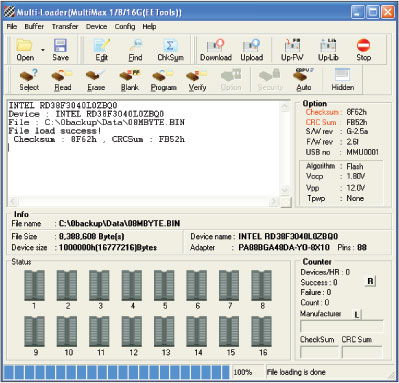Click the CRC Sum field in Counter
399x383 pixels.
click(362, 352)
